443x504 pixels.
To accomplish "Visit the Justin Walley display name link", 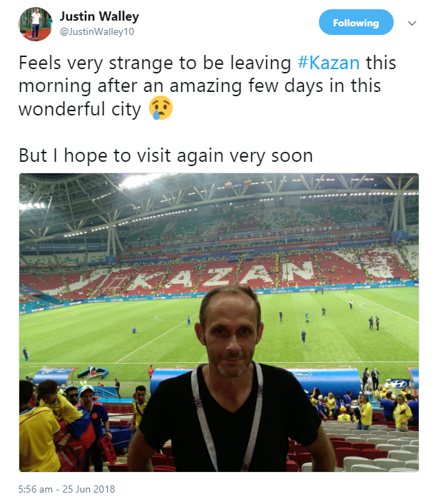I will [x=99, y=16].
